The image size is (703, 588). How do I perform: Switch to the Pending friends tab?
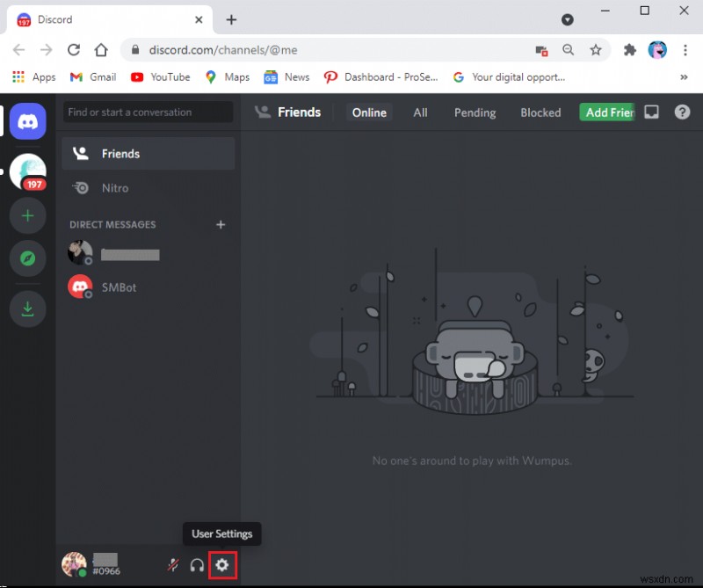[x=475, y=112]
